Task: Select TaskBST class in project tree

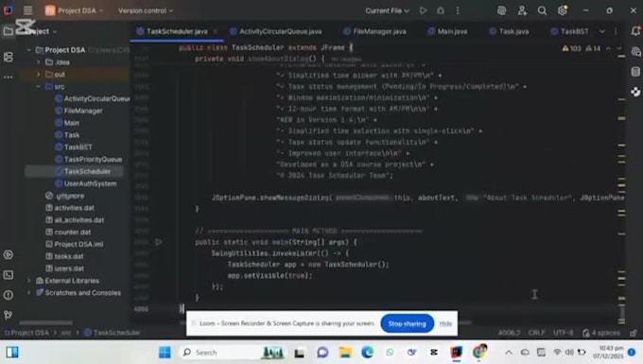Action: pyautogui.click(x=74, y=147)
